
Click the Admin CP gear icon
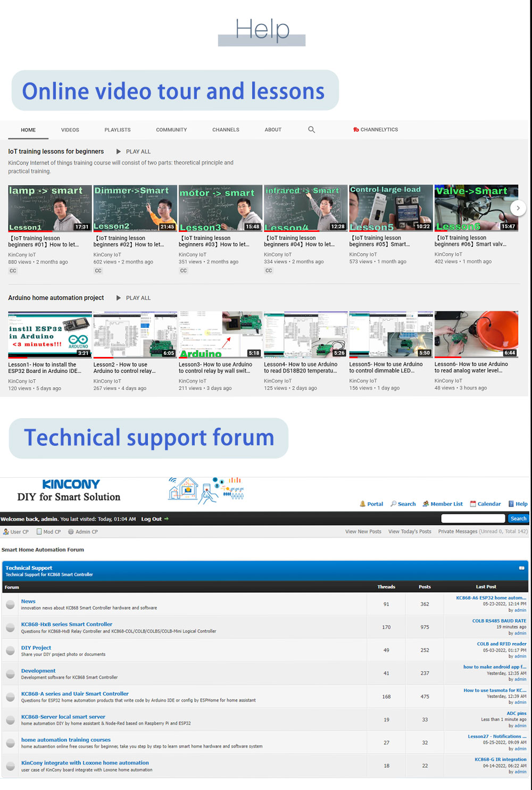tap(71, 531)
